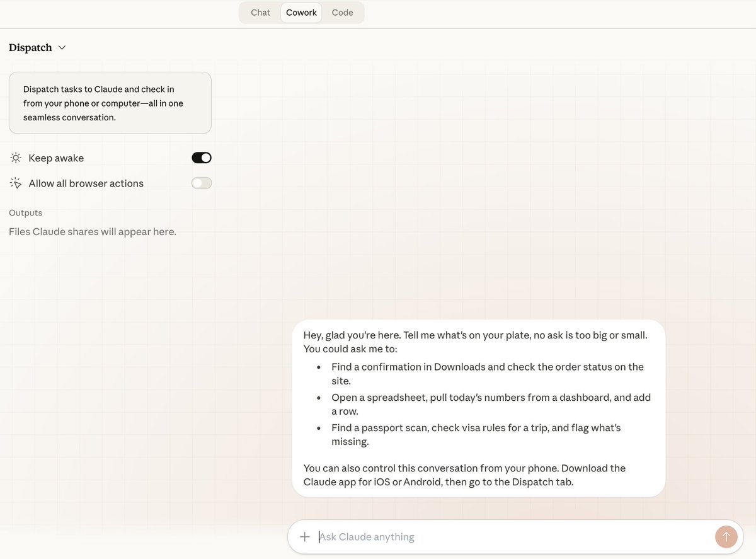Select the Cowork tab
The image size is (756, 559).
pos(301,13)
